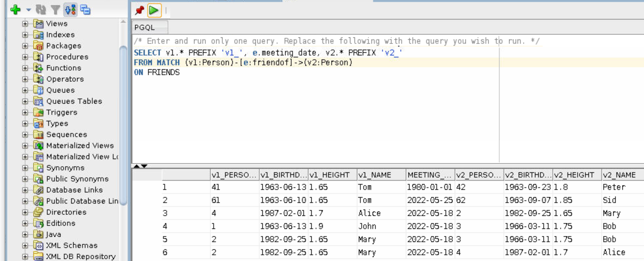Click the MEETING_... column header

(430, 175)
